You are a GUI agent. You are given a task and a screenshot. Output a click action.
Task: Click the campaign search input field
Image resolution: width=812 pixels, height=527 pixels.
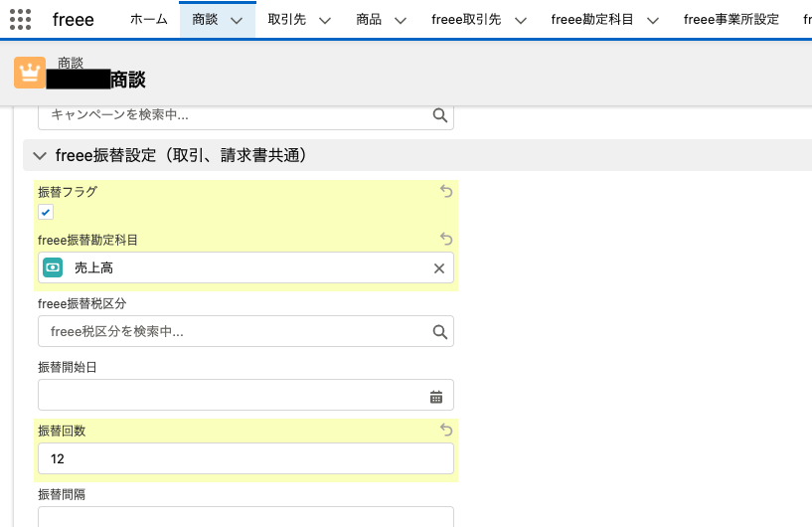pyautogui.click(x=245, y=117)
